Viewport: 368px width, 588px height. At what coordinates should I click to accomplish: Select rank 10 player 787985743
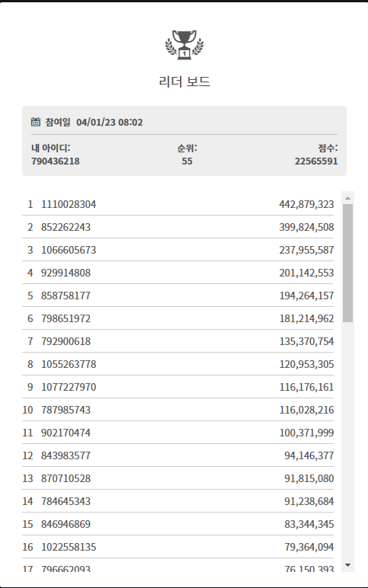pyautogui.click(x=66, y=411)
